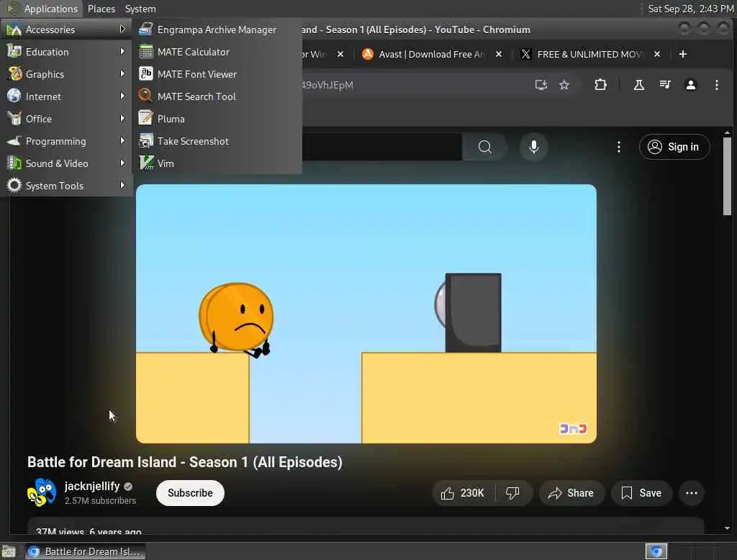Open more actions ellipsis button
This screenshot has height=560, width=737.
pyautogui.click(x=692, y=493)
